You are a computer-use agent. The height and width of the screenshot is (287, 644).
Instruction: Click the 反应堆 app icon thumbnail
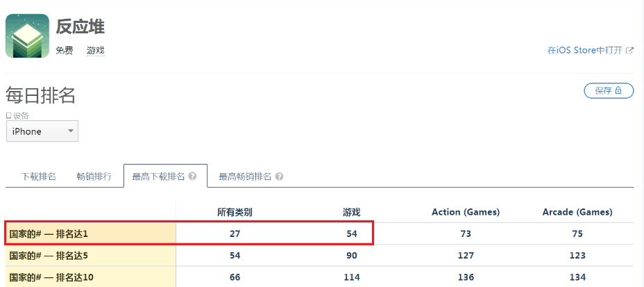coord(27,36)
